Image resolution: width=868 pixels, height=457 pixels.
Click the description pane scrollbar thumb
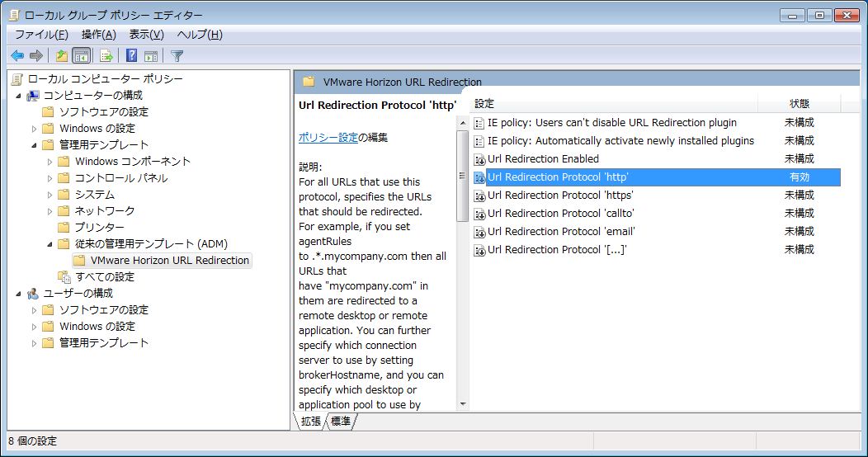pos(463,176)
